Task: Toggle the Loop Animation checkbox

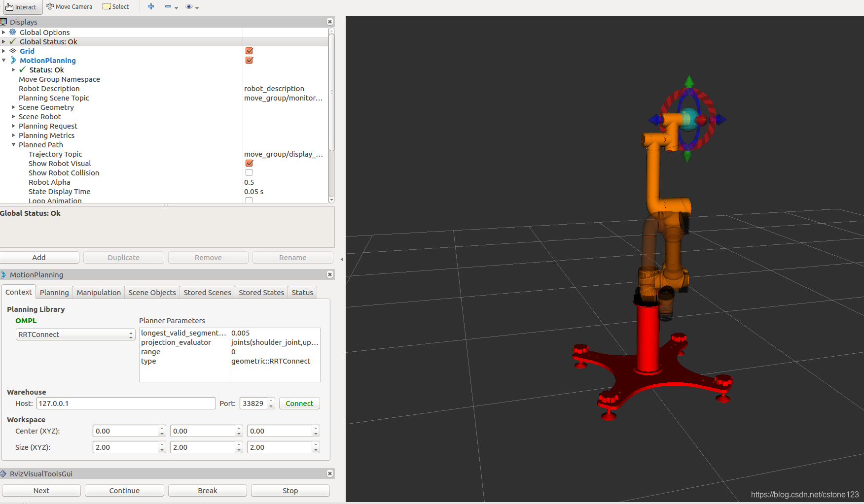Action: (x=249, y=200)
